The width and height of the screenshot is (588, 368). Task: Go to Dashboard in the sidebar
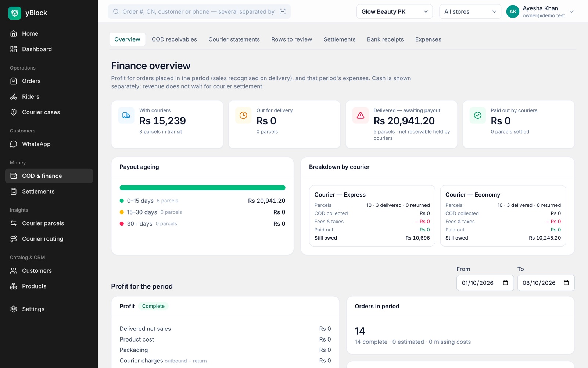click(x=49, y=49)
